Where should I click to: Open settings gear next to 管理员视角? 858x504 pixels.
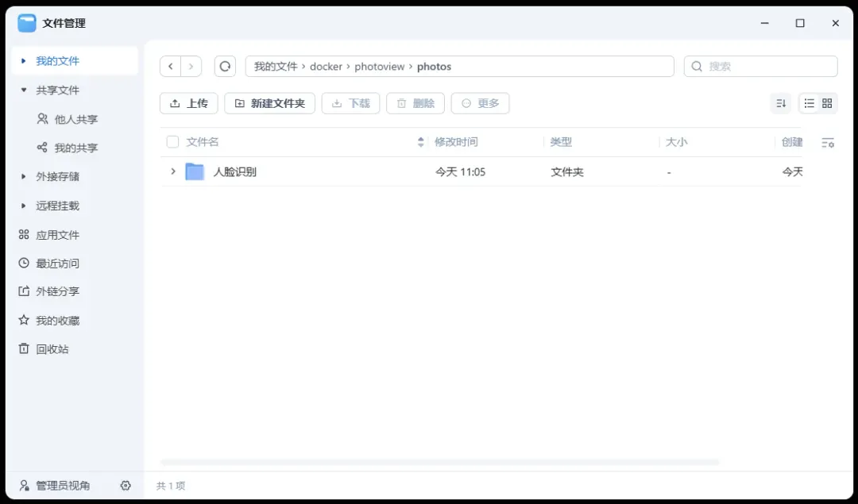126,486
